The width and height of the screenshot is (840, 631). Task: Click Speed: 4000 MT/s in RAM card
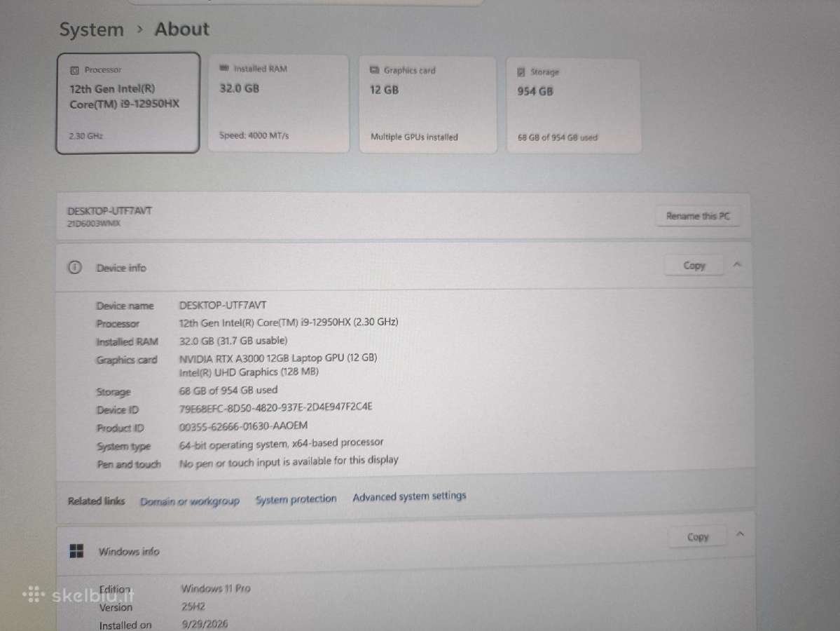click(254, 135)
